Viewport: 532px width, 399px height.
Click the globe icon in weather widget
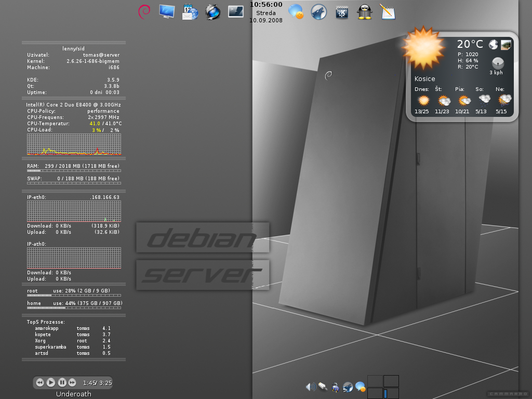coord(494,45)
